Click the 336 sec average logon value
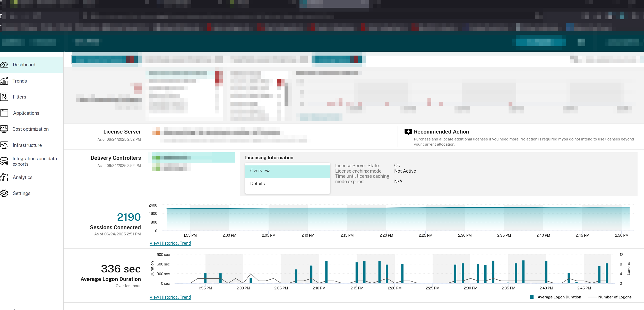This screenshot has width=644, height=310. [x=121, y=269]
